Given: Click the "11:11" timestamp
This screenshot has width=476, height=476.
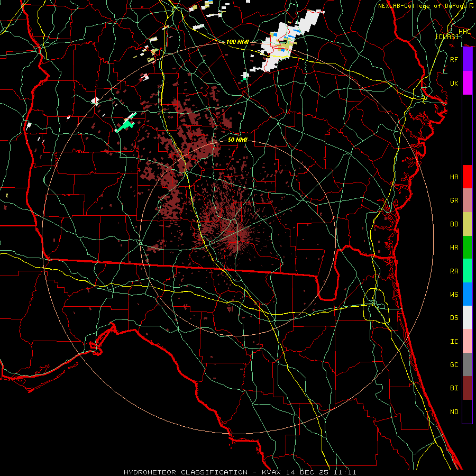Looking at the screenshot, I should point(345,472).
